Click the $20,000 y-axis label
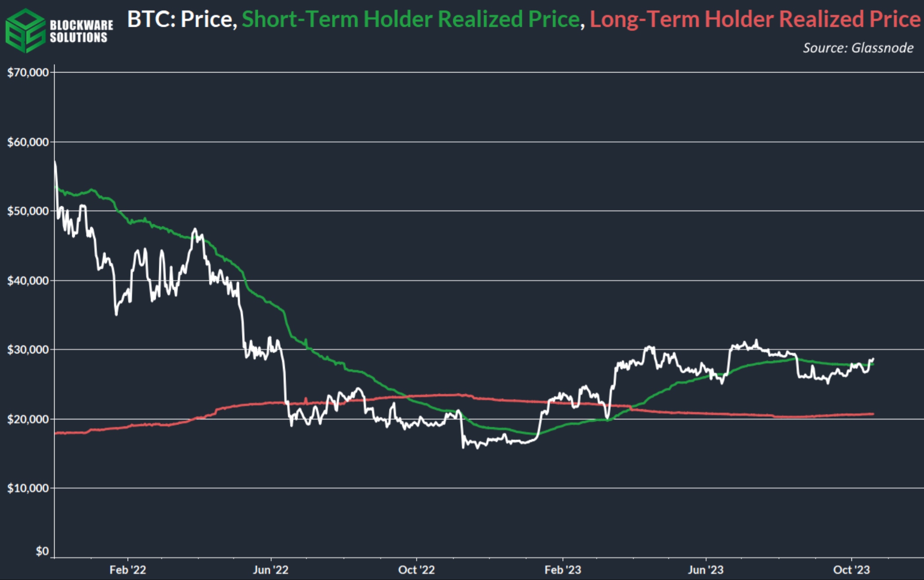Viewport: 924px width, 580px height. (x=28, y=419)
